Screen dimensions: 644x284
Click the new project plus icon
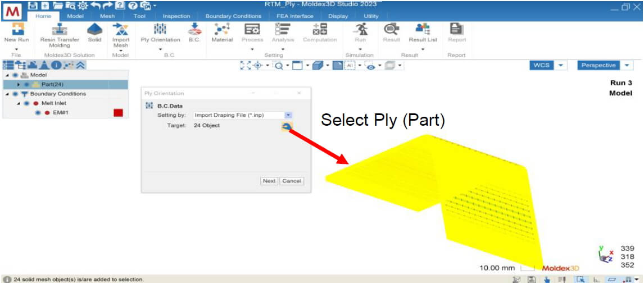46,6
